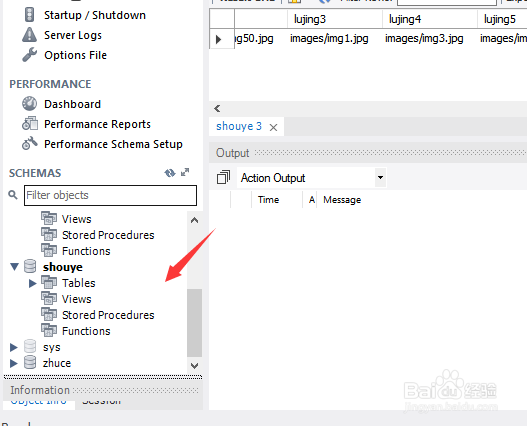Open Startup / Shutdown label

pos(95,15)
